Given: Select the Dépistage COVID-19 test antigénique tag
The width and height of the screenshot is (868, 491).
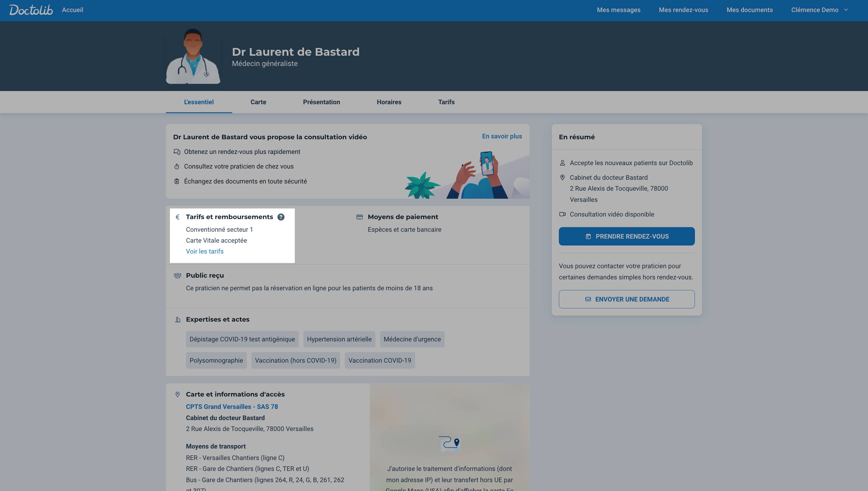Looking at the screenshot, I should tap(242, 339).
